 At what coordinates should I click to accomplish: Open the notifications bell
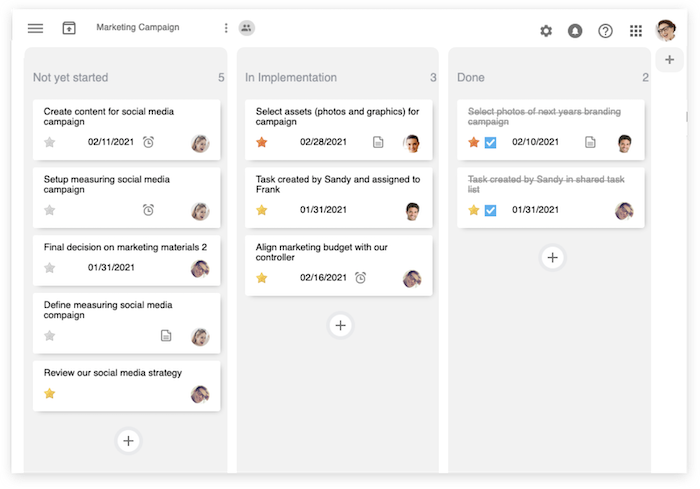point(575,31)
